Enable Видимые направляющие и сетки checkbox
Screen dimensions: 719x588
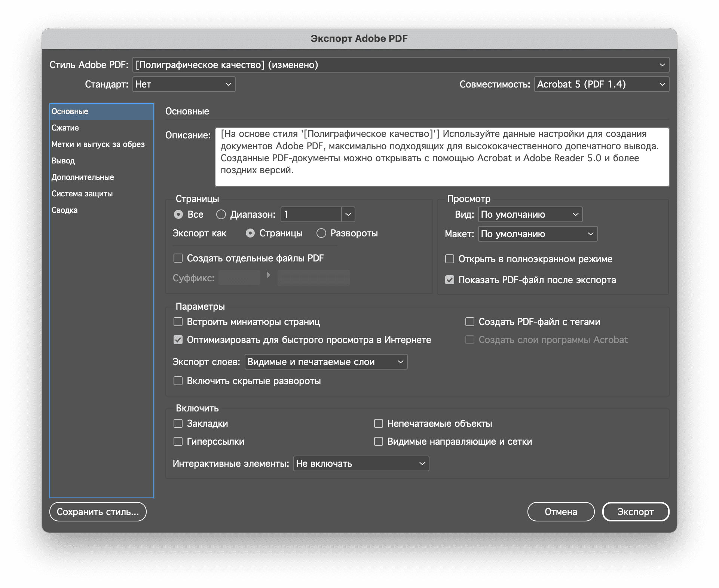point(379,441)
